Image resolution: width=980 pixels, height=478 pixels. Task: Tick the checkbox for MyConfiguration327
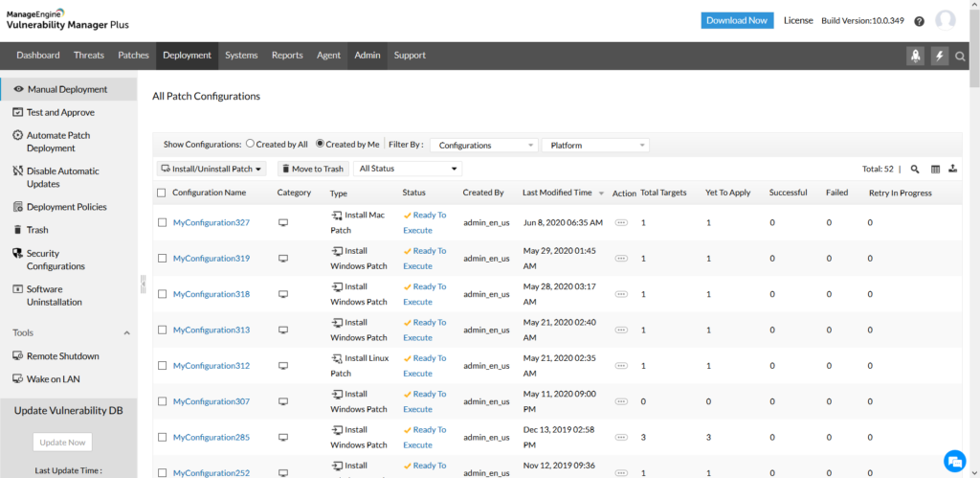pyautogui.click(x=161, y=222)
